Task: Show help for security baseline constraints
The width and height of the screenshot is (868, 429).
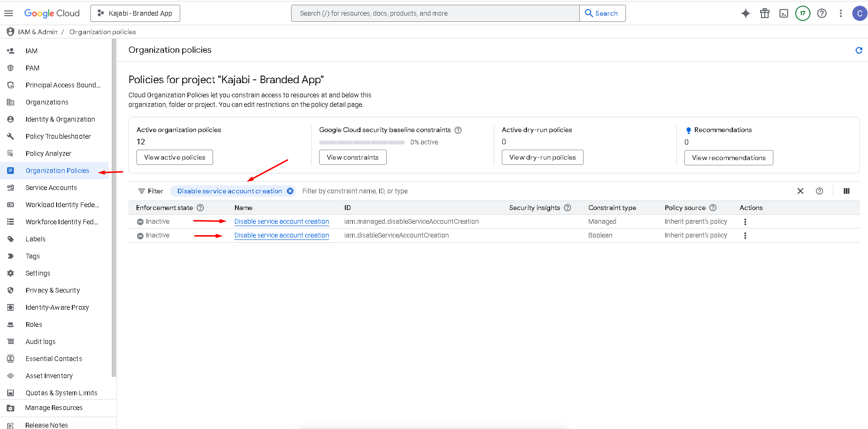Action: pos(458,130)
